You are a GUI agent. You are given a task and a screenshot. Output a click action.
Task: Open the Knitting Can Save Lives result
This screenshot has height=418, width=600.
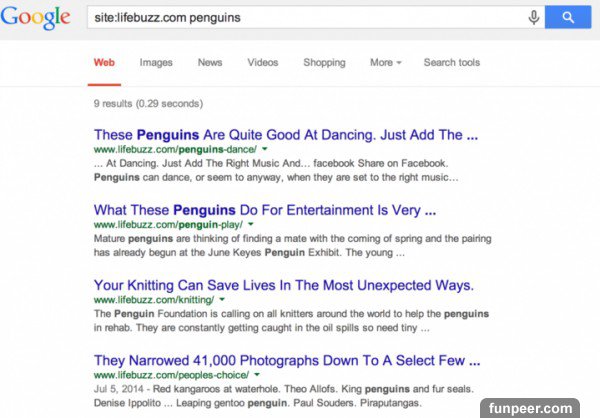pos(283,285)
